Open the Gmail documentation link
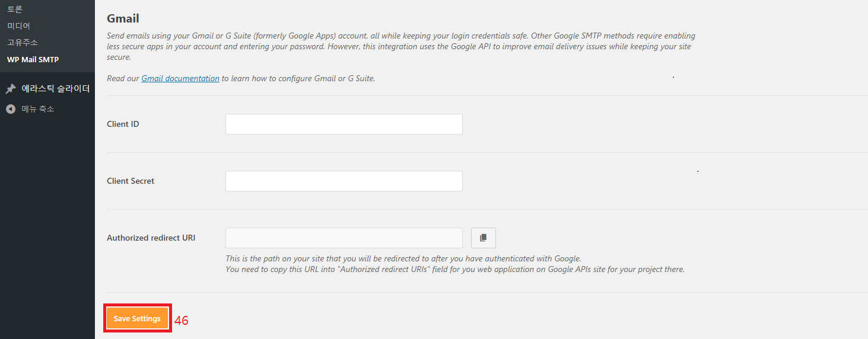Image resolution: width=868 pixels, height=339 pixels. 180,78
